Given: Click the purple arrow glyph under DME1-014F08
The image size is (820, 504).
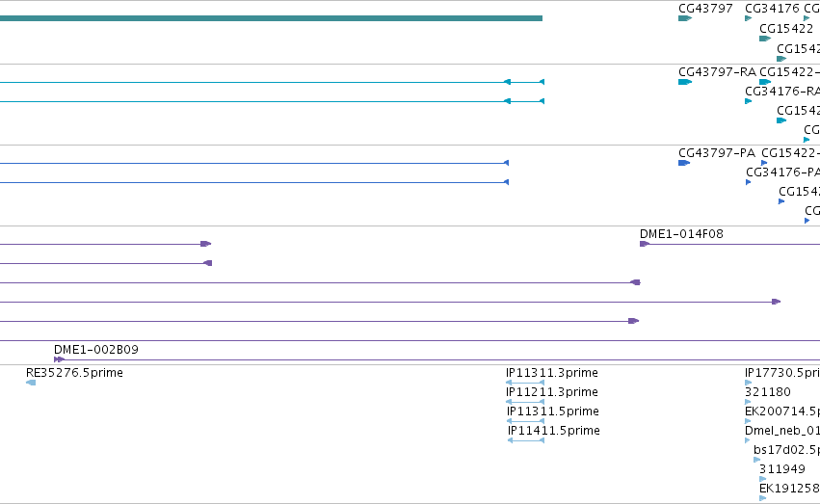Looking at the screenshot, I should [x=645, y=244].
